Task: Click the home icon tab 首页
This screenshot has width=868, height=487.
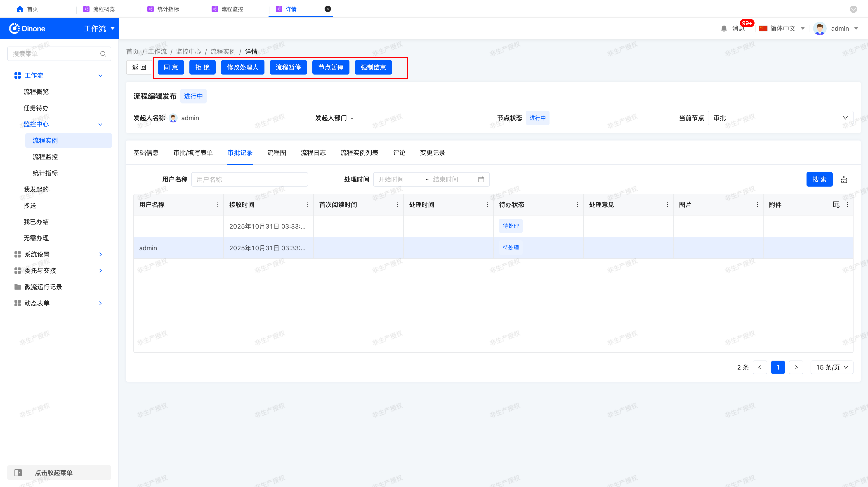Action: coord(20,9)
